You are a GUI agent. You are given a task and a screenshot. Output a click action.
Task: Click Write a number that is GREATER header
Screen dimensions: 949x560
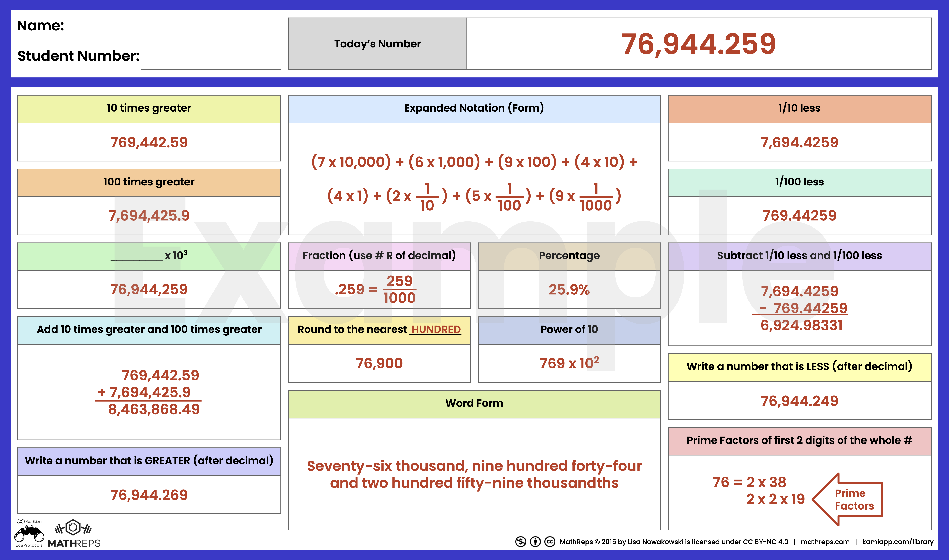tap(149, 462)
